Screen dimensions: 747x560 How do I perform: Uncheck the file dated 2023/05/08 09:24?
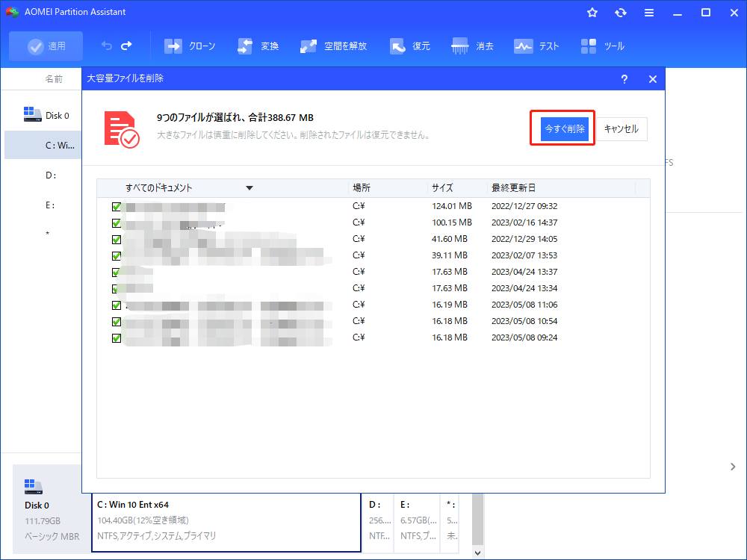coord(117,338)
